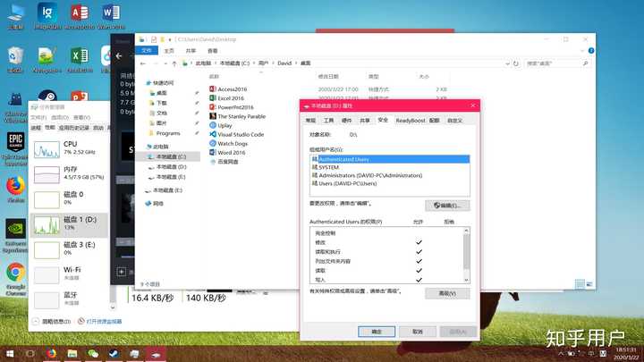
Task: Select the Watch Dogs shortcut
Action: (229, 143)
